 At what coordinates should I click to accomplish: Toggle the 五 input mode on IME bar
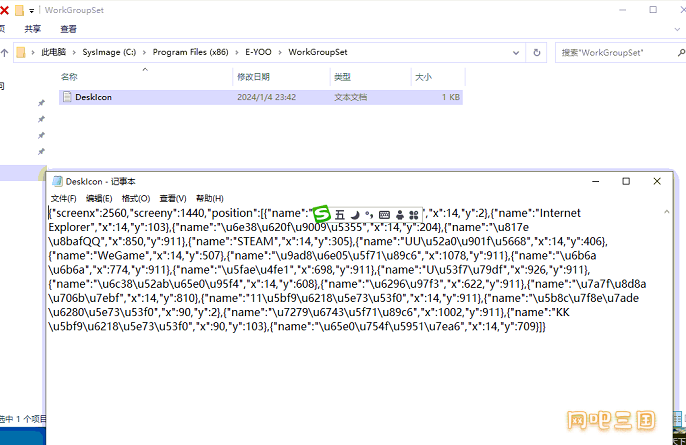340,215
